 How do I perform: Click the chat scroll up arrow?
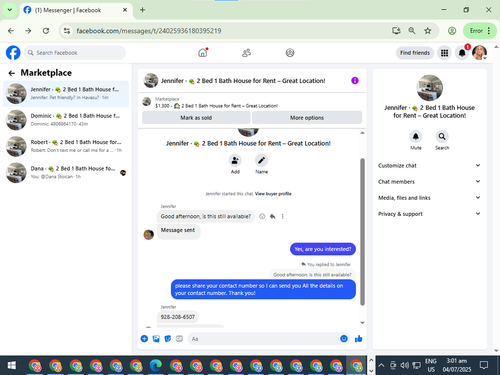click(362, 133)
